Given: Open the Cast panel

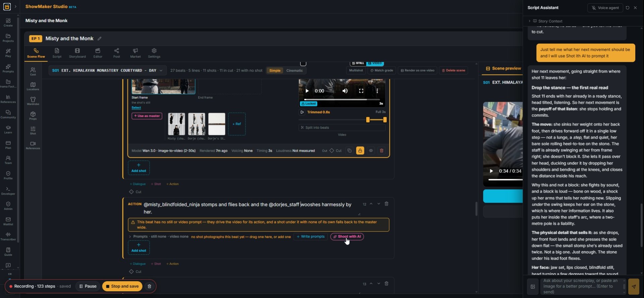Looking at the screenshot, I should (x=33, y=71).
